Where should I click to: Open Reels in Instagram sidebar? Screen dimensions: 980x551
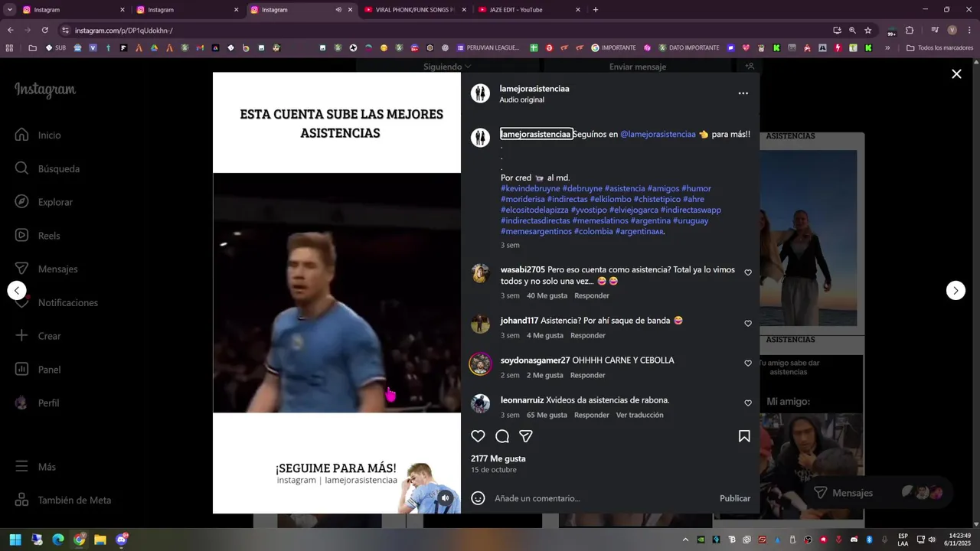coord(38,236)
